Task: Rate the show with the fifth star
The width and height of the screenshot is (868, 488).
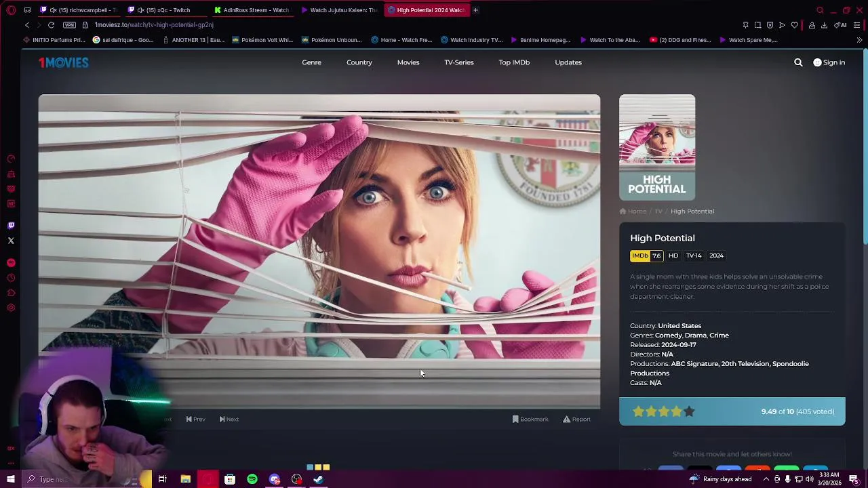Action: coord(689,411)
